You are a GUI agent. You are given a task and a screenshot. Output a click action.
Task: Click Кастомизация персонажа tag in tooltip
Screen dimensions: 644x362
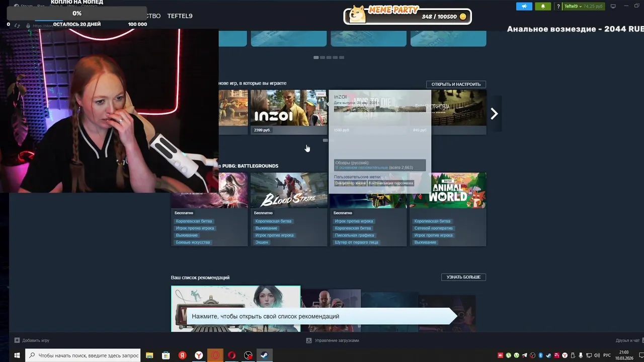391,183
